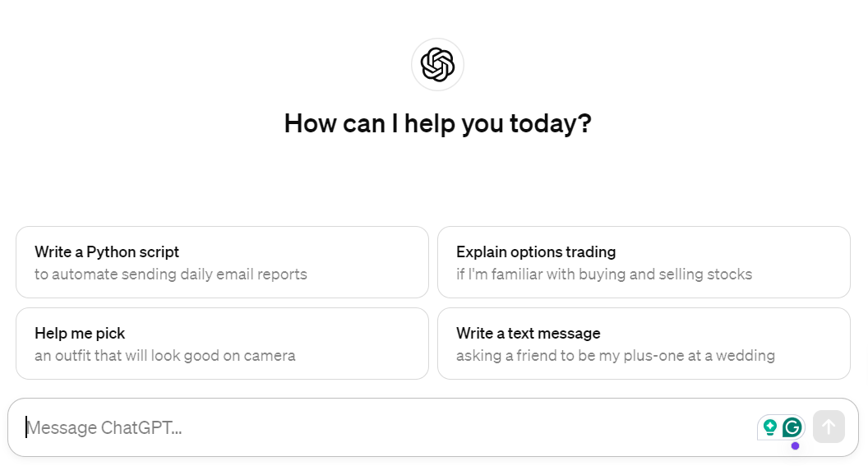Pick the "Help me pick" suggestion card
The image size is (868, 466).
222,343
